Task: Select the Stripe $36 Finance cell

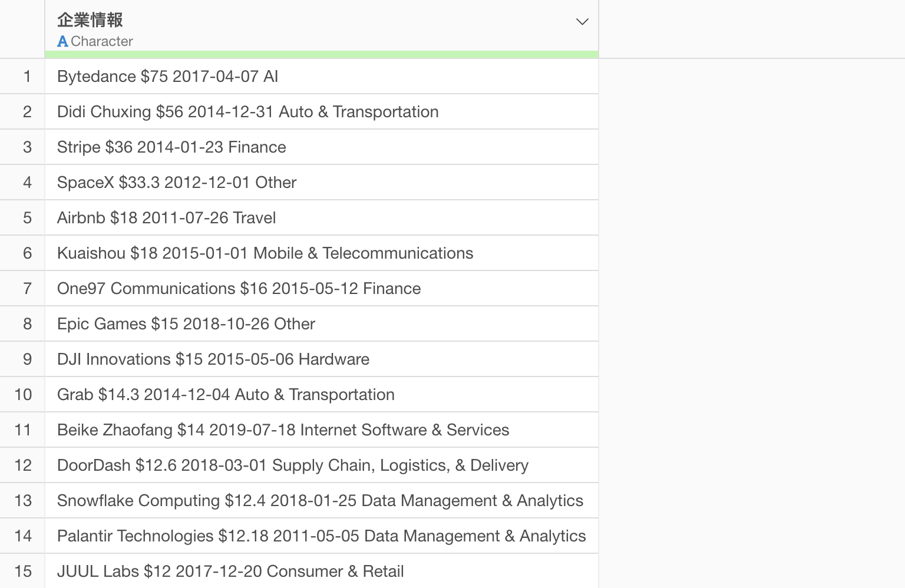Action: [171, 147]
